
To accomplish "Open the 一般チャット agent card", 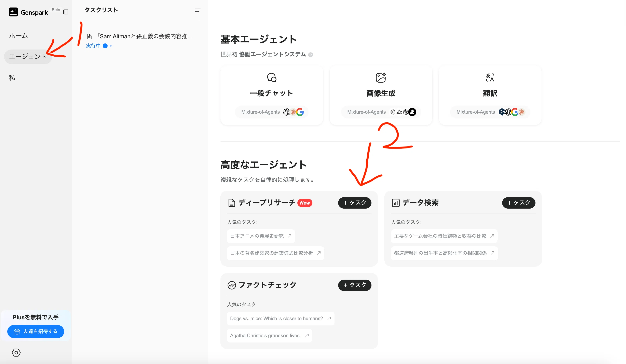I will point(272,95).
